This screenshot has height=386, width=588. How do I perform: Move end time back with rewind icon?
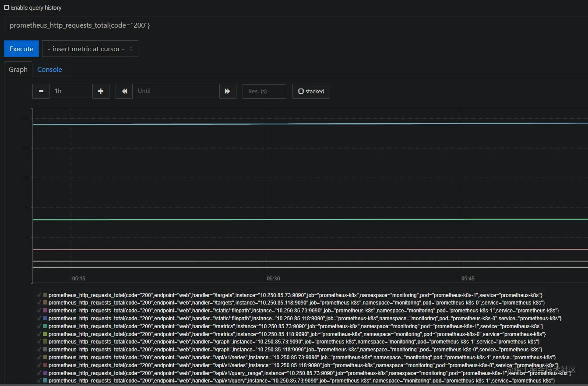(124, 91)
